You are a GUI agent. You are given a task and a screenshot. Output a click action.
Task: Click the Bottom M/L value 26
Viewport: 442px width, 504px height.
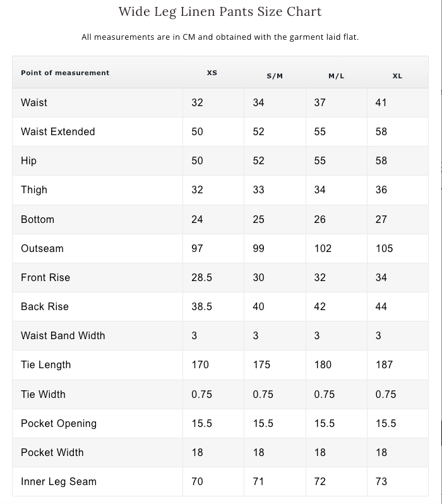[320, 220]
